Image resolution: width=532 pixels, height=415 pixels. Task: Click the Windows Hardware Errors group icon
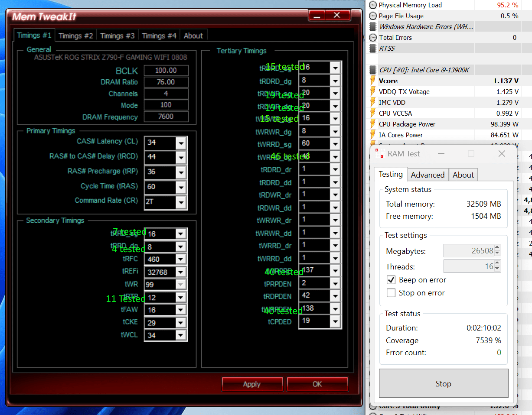point(373,27)
